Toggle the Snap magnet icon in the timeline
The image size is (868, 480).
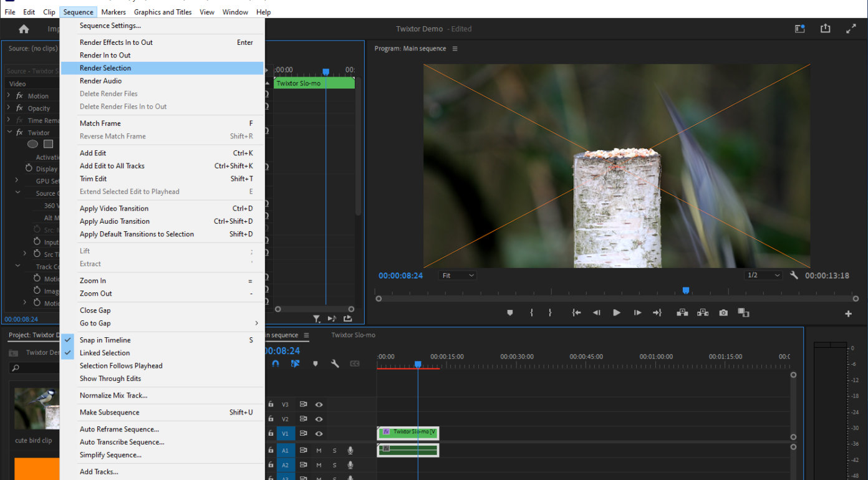[x=276, y=363]
